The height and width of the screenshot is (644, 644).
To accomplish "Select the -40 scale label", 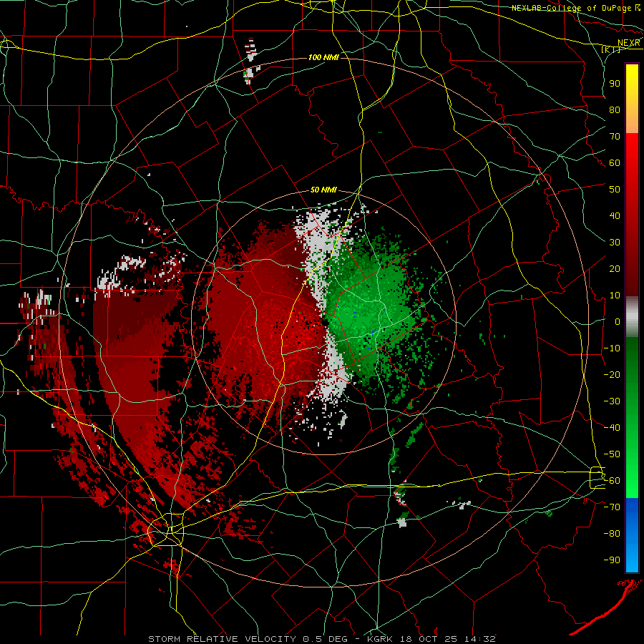I will (x=612, y=428).
